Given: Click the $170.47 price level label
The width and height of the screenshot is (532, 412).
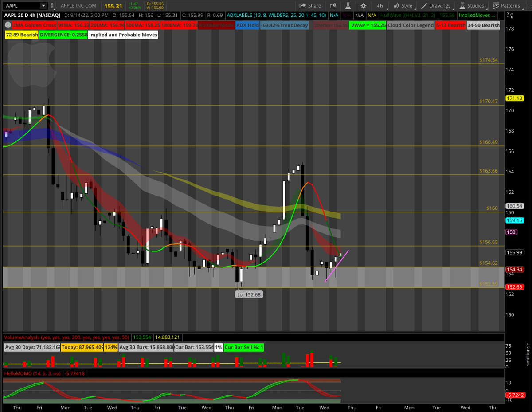Looking at the screenshot, I should pyautogui.click(x=489, y=101).
